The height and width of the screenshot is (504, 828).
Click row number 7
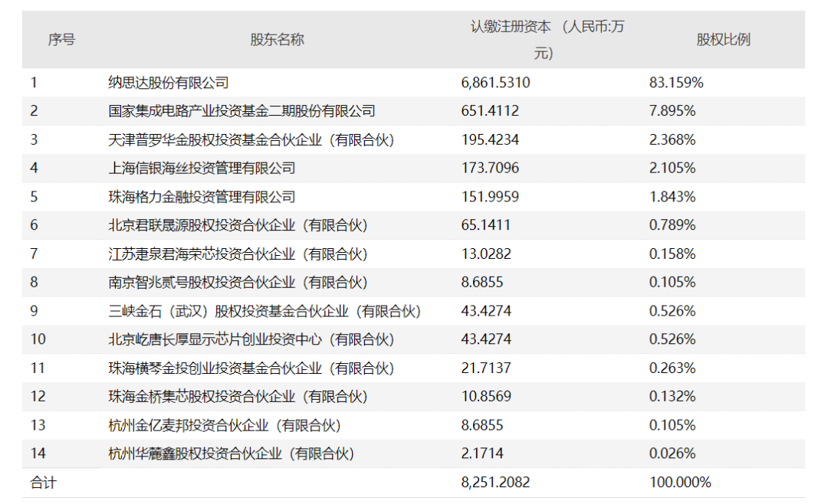34,254
